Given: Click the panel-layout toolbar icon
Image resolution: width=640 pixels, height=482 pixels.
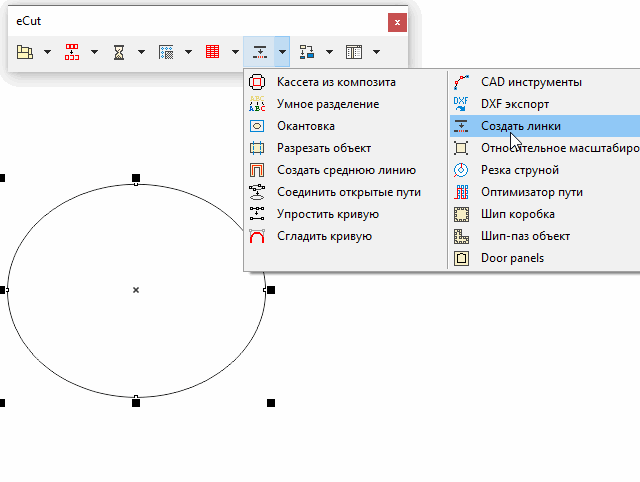Looking at the screenshot, I should 354,52.
